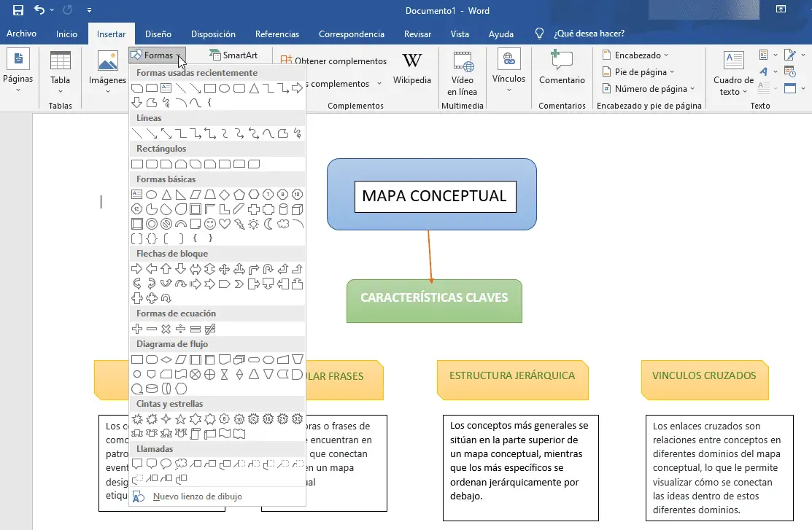The height and width of the screenshot is (530, 812).
Task: Collapse the Formas shapes dropdown button
Action: point(157,55)
